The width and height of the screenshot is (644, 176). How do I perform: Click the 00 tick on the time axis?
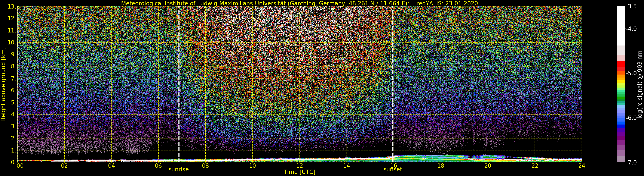[20, 166]
